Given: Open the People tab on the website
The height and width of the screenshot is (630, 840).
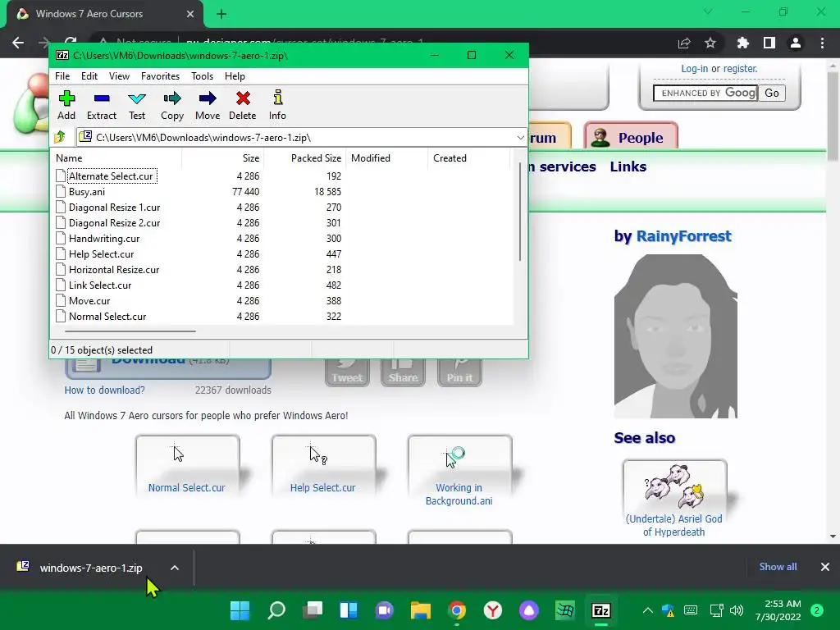Looking at the screenshot, I should [631, 137].
